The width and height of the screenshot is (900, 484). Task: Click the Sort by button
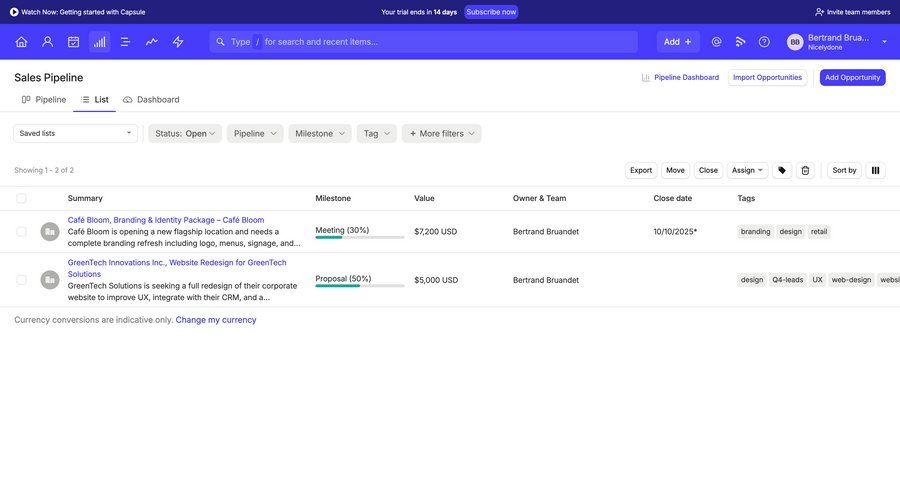pyautogui.click(x=844, y=171)
